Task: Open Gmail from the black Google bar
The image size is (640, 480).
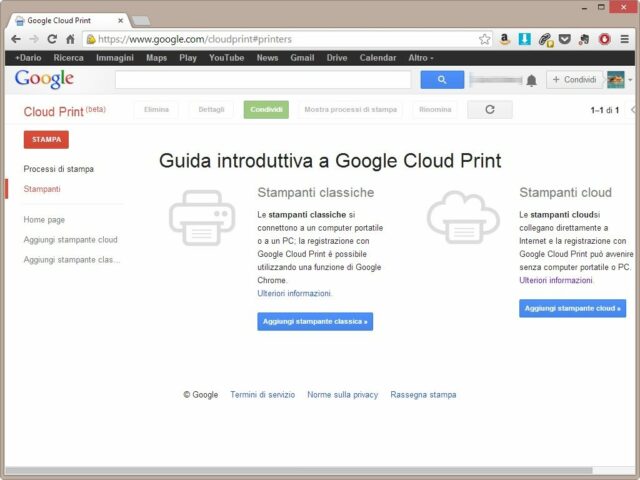Action: pyautogui.click(x=302, y=58)
